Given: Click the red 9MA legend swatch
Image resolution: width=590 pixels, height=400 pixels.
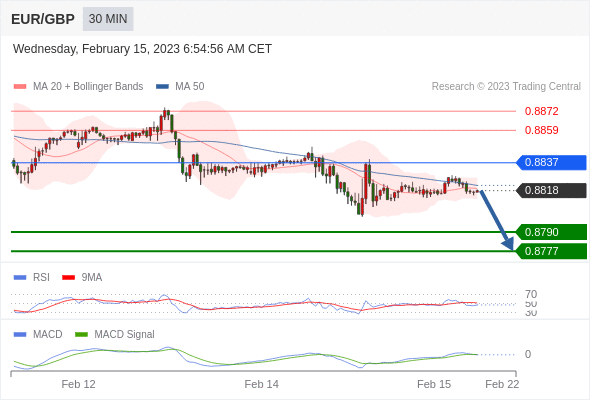Looking at the screenshot, I should 68,278.
